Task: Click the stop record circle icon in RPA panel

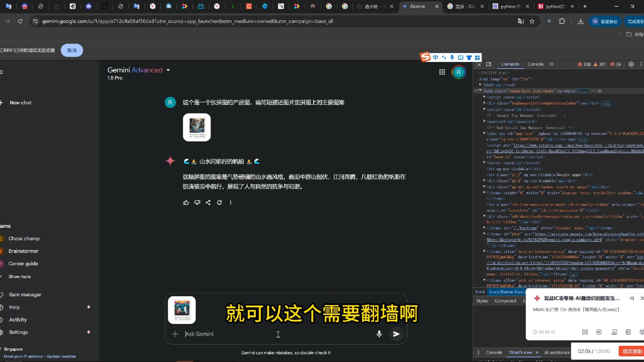Action: click(x=599, y=332)
